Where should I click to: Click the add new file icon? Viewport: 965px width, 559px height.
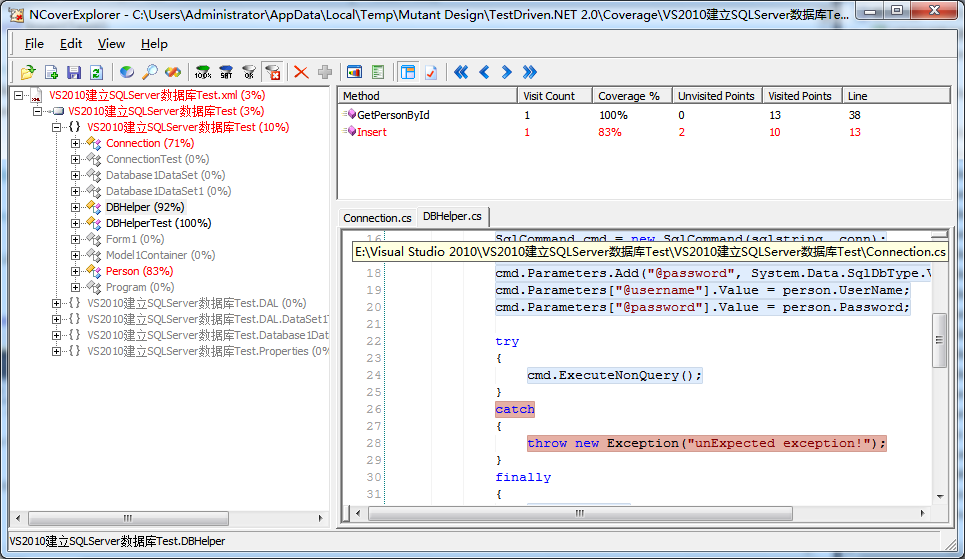pos(51,73)
